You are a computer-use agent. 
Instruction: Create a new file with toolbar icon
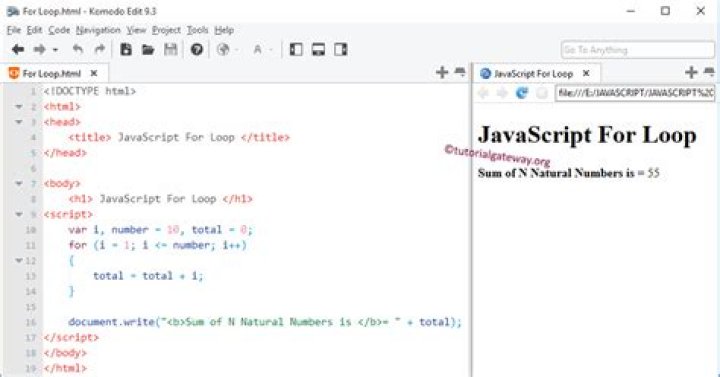coord(126,49)
